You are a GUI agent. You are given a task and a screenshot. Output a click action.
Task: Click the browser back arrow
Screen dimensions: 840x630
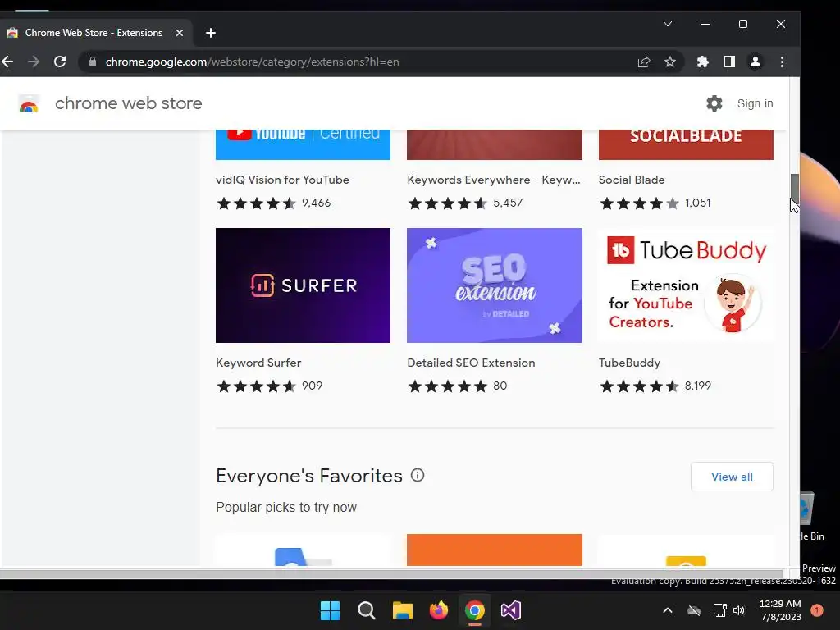(x=7, y=62)
